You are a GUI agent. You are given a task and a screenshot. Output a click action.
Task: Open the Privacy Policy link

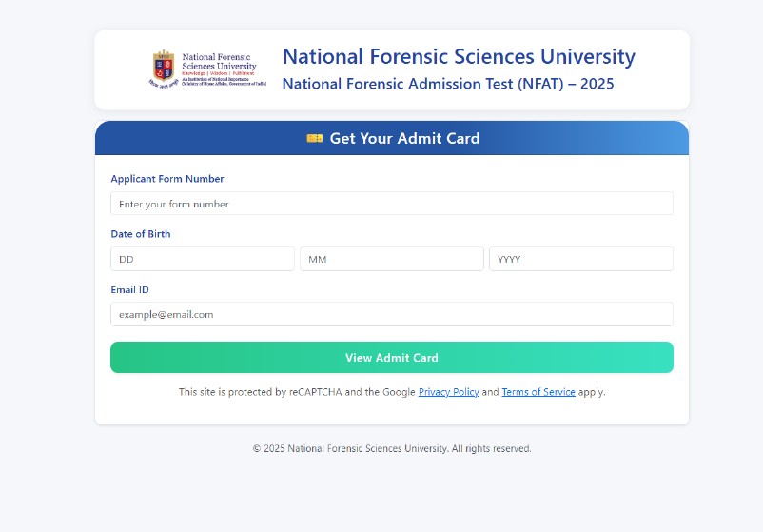(x=448, y=392)
